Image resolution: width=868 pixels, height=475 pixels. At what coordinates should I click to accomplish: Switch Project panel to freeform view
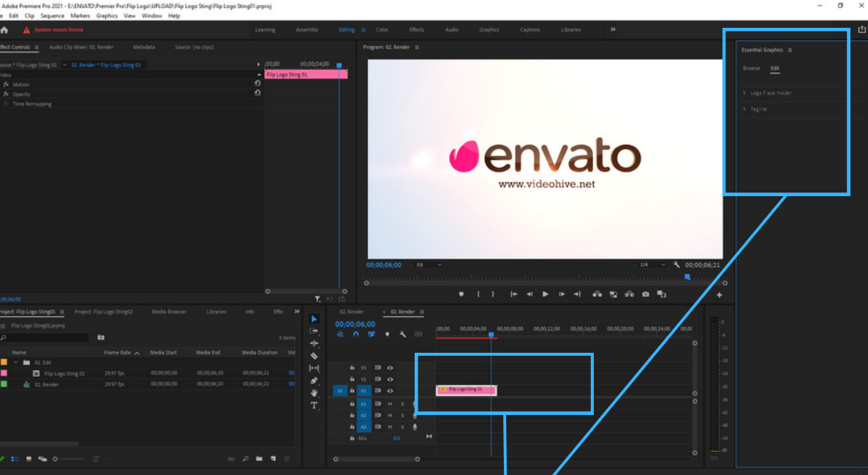click(42, 459)
